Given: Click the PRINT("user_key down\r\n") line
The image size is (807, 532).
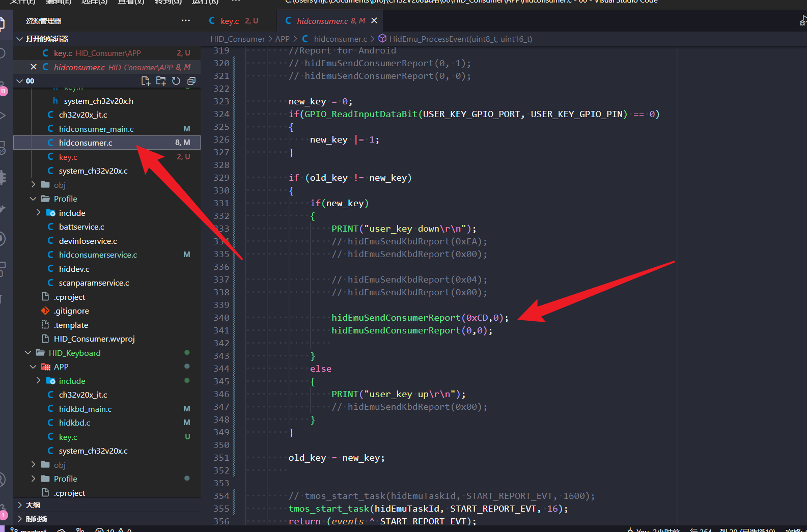Looking at the screenshot, I should [x=404, y=229].
